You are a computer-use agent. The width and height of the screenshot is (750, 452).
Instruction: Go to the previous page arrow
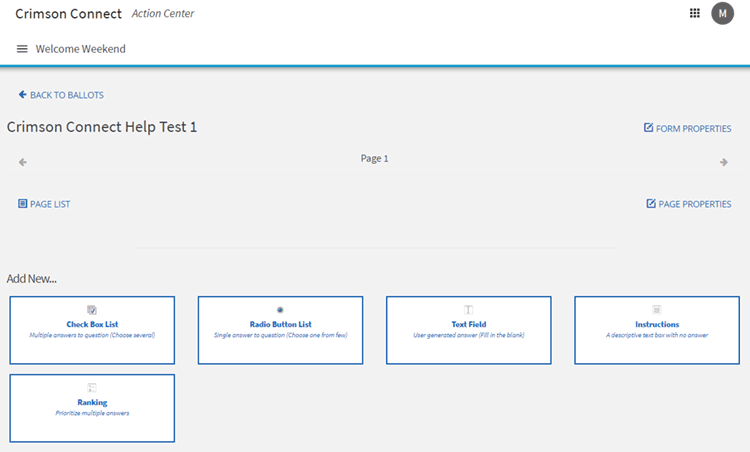point(22,162)
